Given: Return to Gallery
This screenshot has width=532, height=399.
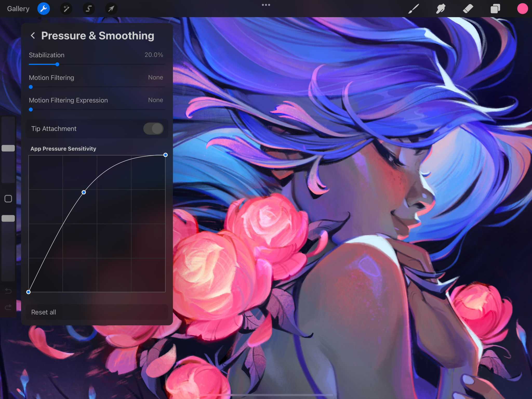Looking at the screenshot, I should point(18,9).
